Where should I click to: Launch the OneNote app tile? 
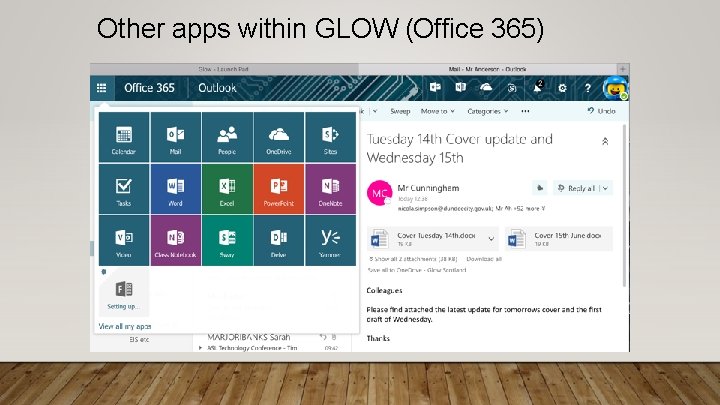(x=331, y=189)
